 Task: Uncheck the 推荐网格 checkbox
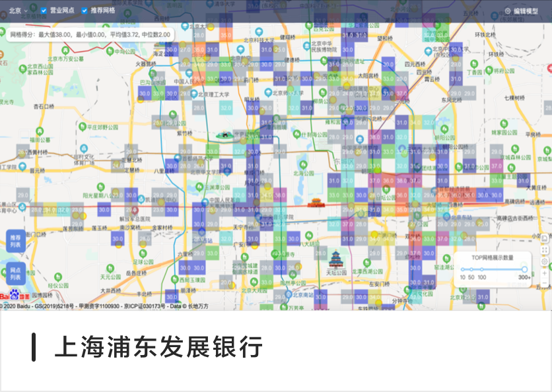pos(85,11)
